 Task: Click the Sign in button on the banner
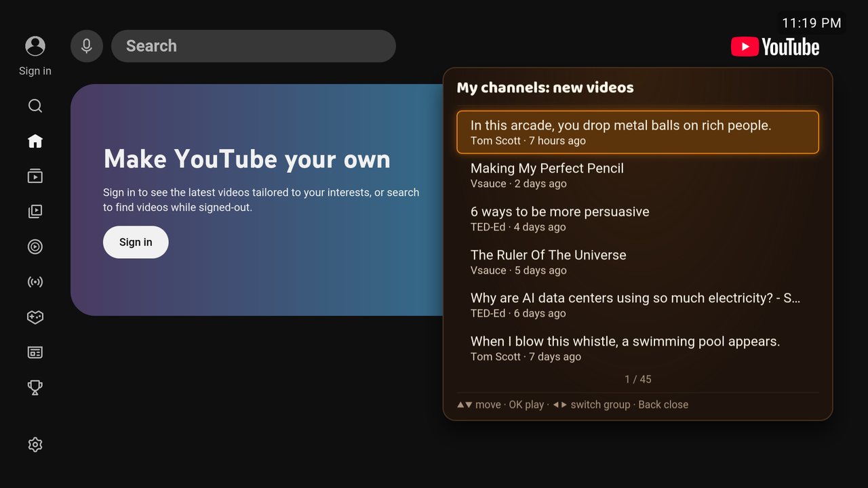coord(136,242)
